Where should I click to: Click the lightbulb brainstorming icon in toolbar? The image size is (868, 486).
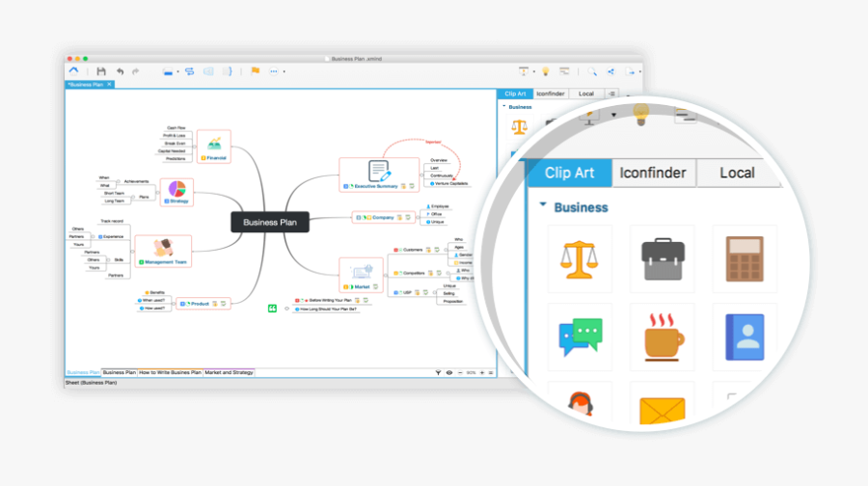[x=545, y=71]
